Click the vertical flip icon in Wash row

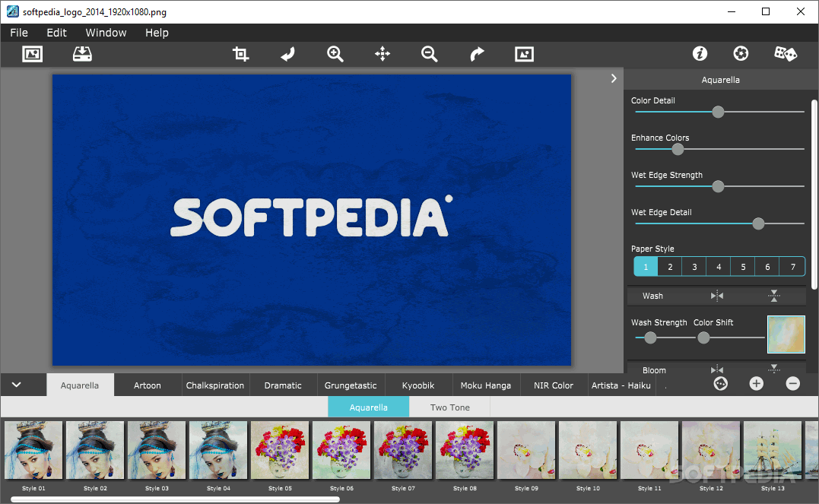[x=774, y=296]
